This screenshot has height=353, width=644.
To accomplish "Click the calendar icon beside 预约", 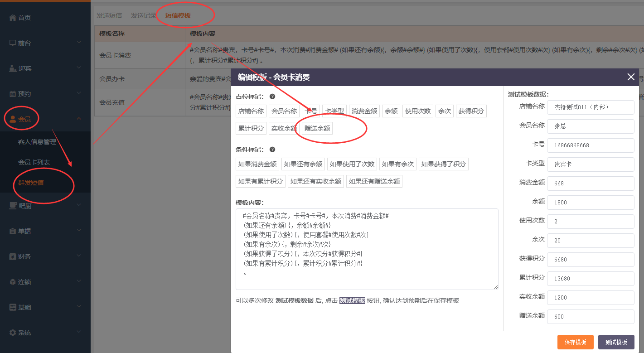I will point(13,94).
